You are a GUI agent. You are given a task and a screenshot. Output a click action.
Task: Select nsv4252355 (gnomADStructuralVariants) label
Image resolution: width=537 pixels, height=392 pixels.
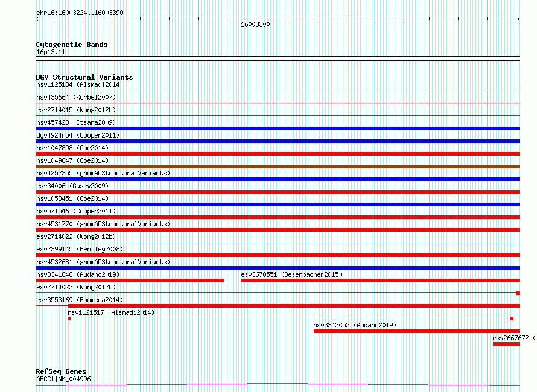click(x=103, y=173)
